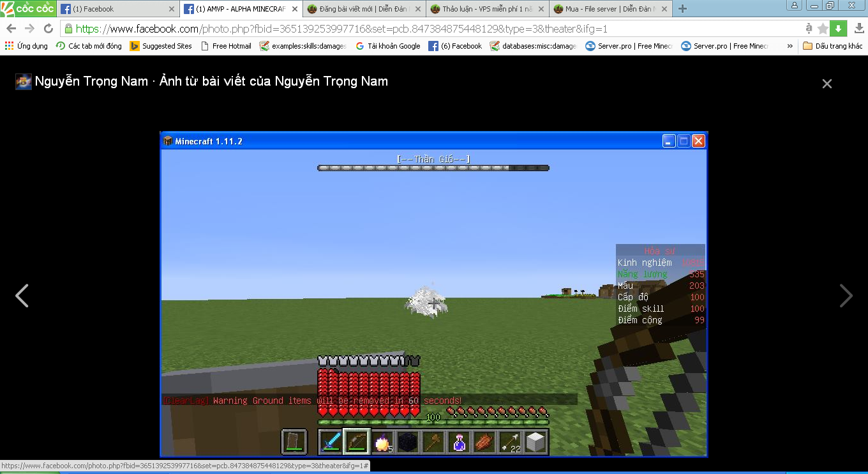This screenshot has width=868, height=474.
Task: Go back to the previous page
Action: [x=11, y=29]
